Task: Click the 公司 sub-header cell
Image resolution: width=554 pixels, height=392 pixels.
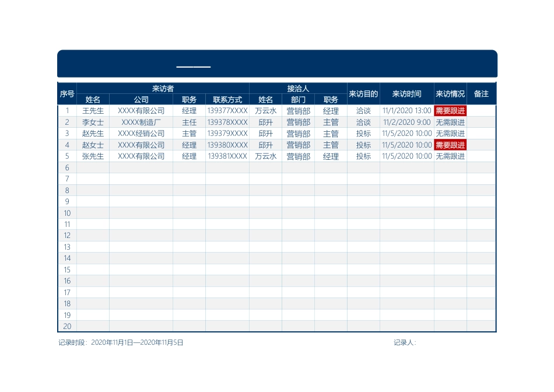Action: tap(141, 100)
